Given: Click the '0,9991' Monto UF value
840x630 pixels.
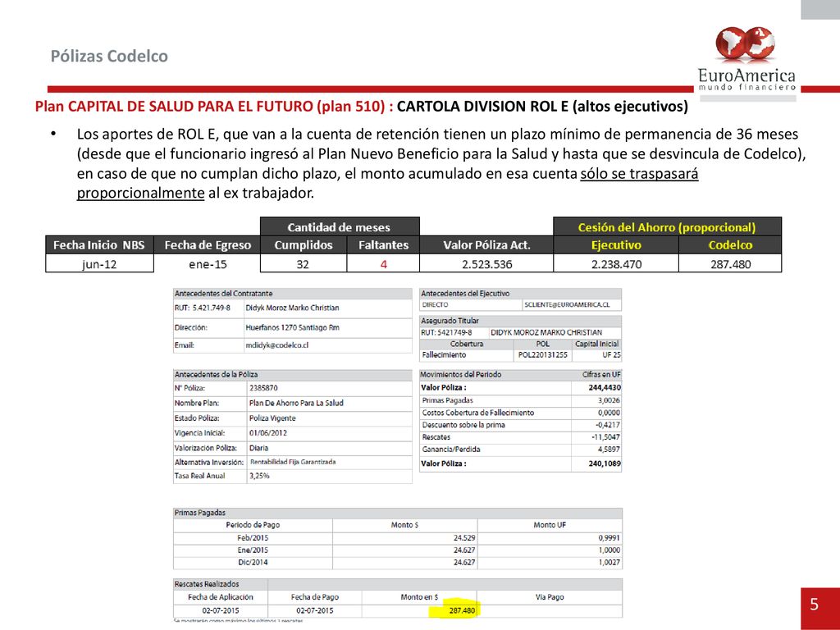Looking at the screenshot, I should point(609,538).
